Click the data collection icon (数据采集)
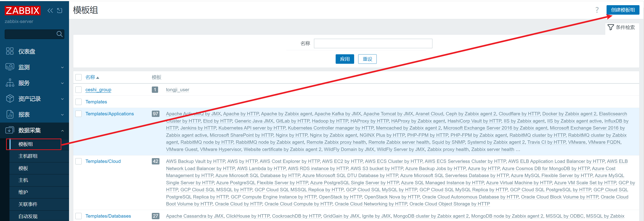The height and width of the screenshot is (221, 644). 10,130
